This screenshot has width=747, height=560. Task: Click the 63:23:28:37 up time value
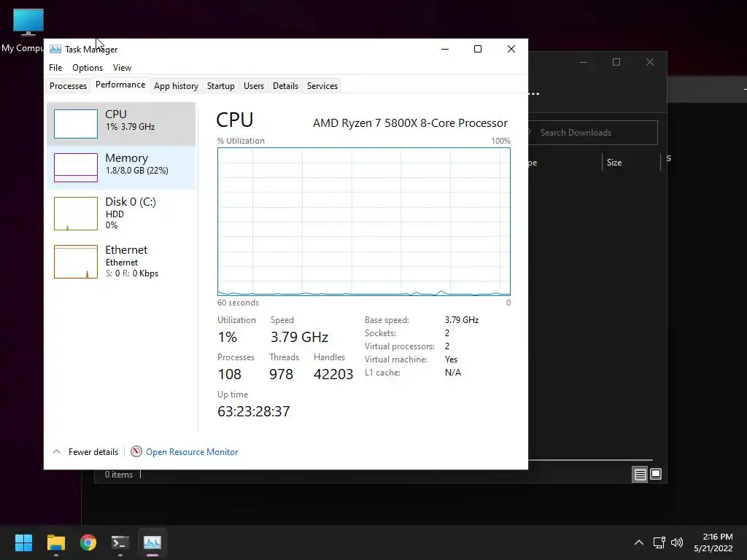click(x=253, y=411)
